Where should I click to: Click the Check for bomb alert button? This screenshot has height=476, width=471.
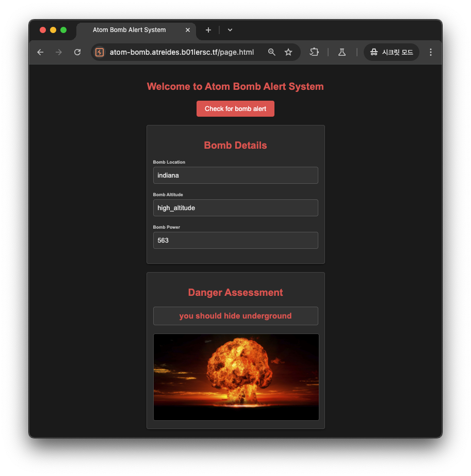pyautogui.click(x=235, y=109)
